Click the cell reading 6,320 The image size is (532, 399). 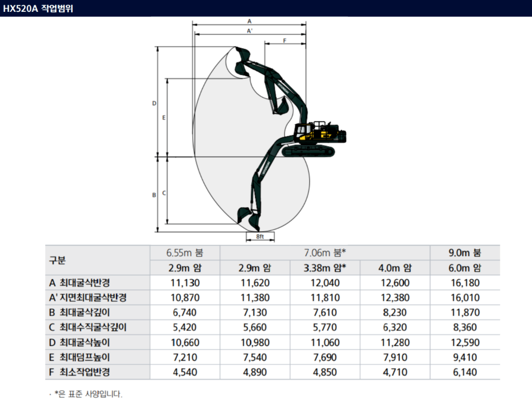pyautogui.click(x=395, y=328)
